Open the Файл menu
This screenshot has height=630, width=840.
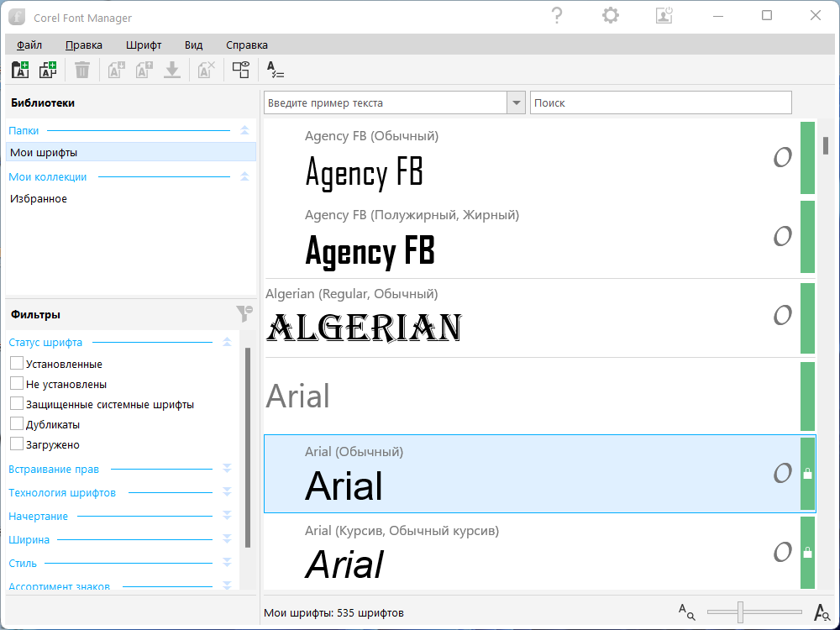coord(29,45)
